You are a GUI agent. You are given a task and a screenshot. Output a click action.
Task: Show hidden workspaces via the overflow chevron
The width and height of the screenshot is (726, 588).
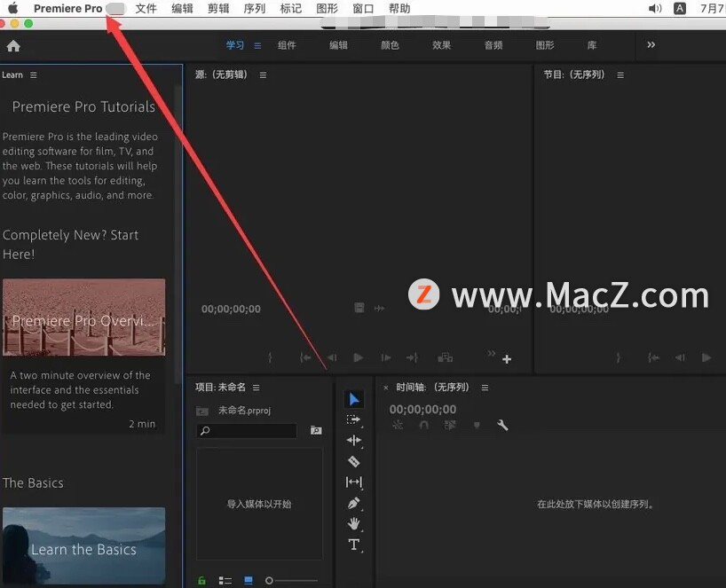651,45
